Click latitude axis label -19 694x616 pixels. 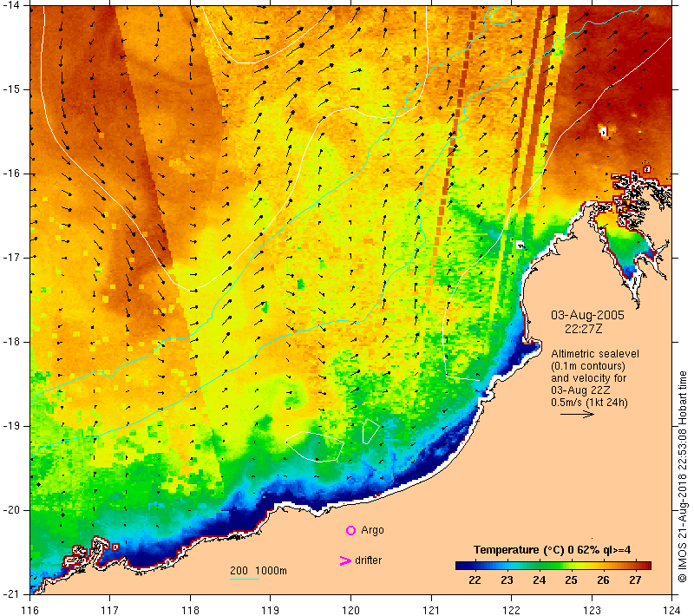[x=11, y=426]
